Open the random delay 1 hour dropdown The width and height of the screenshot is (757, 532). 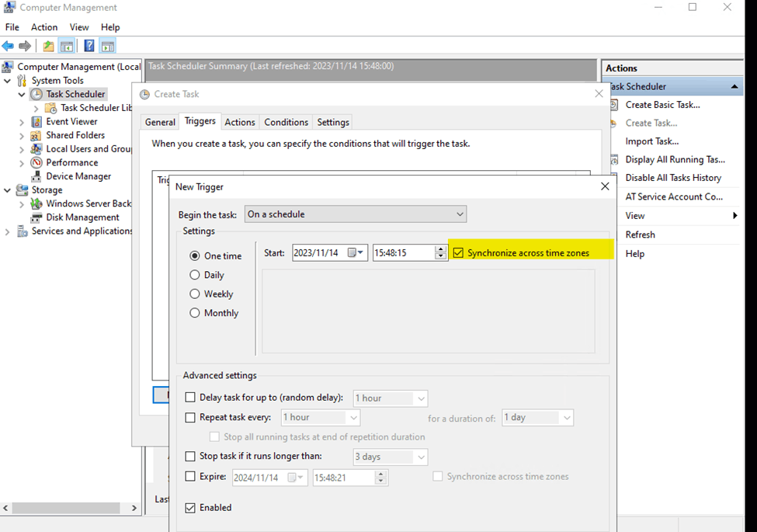click(x=391, y=398)
